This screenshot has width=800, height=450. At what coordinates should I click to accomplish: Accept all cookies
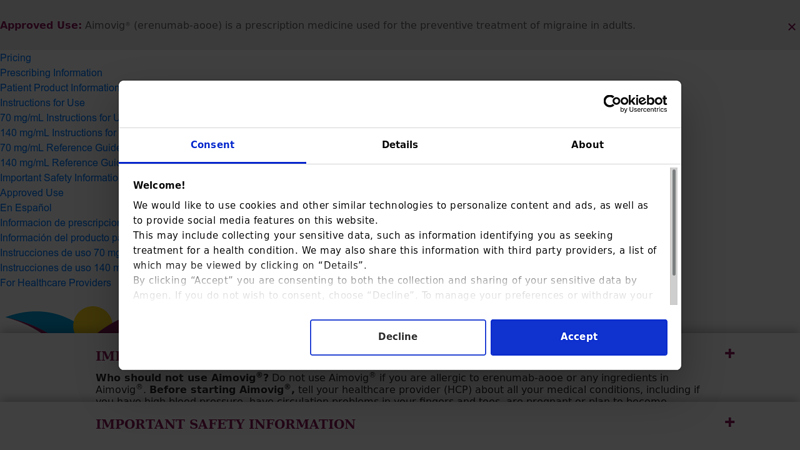click(579, 337)
